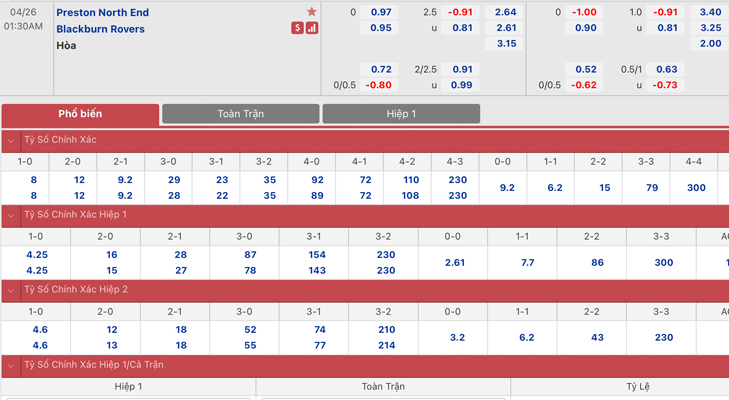
Task: Select full-match handicap odds 0.95
Action: (x=381, y=28)
